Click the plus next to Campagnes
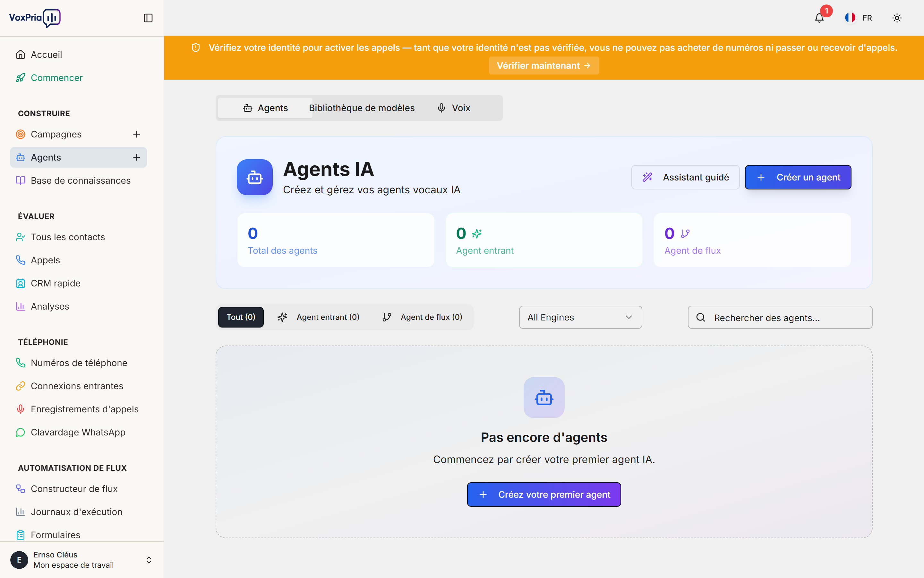The height and width of the screenshot is (578, 924). click(x=137, y=134)
